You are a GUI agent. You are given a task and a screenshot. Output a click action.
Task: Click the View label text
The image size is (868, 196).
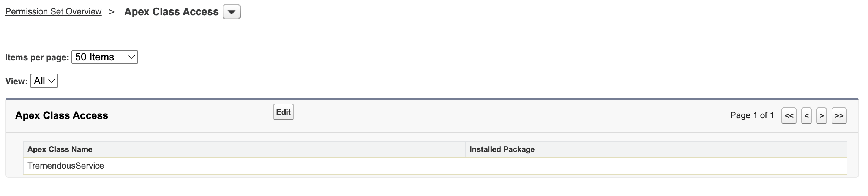16,81
